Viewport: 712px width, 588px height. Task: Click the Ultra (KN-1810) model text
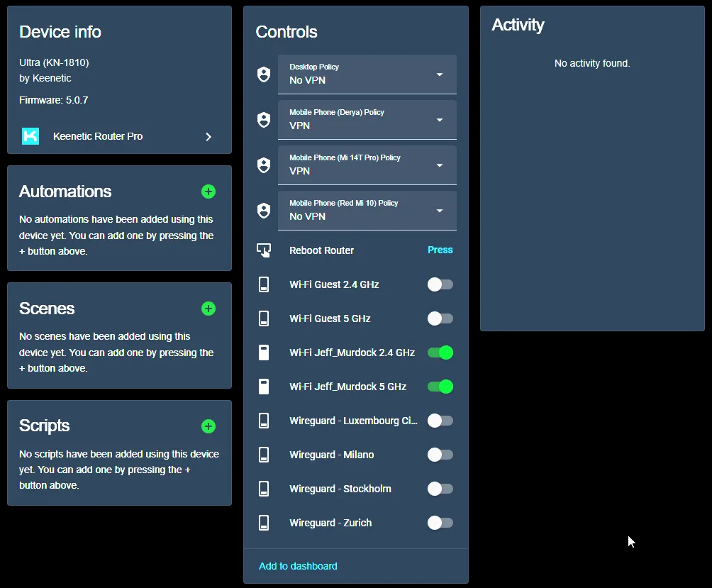[x=54, y=62]
